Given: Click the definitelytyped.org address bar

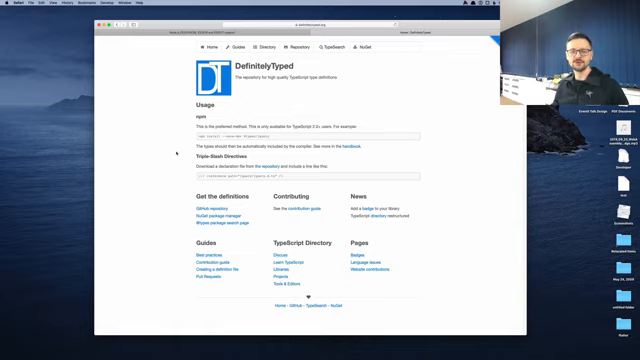Looking at the screenshot, I should pyautogui.click(x=310, y=25).
